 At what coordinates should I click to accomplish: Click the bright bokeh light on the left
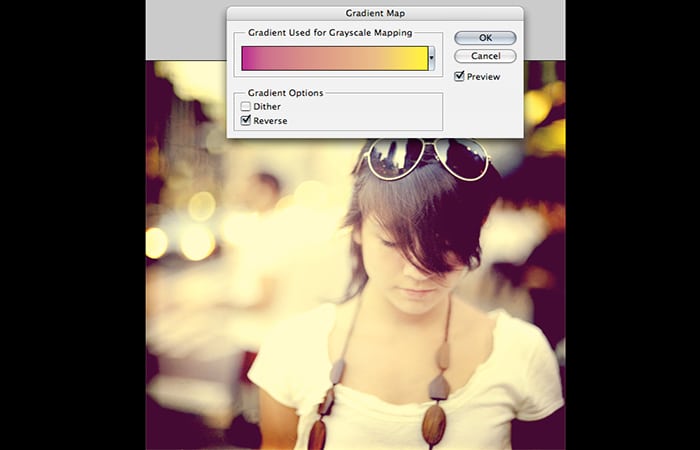pyautogui.click(x=157, y=242)
